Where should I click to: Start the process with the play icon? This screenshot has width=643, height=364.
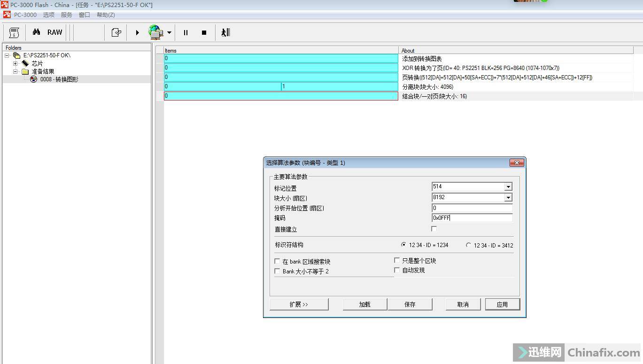click(x=137, y=32)
